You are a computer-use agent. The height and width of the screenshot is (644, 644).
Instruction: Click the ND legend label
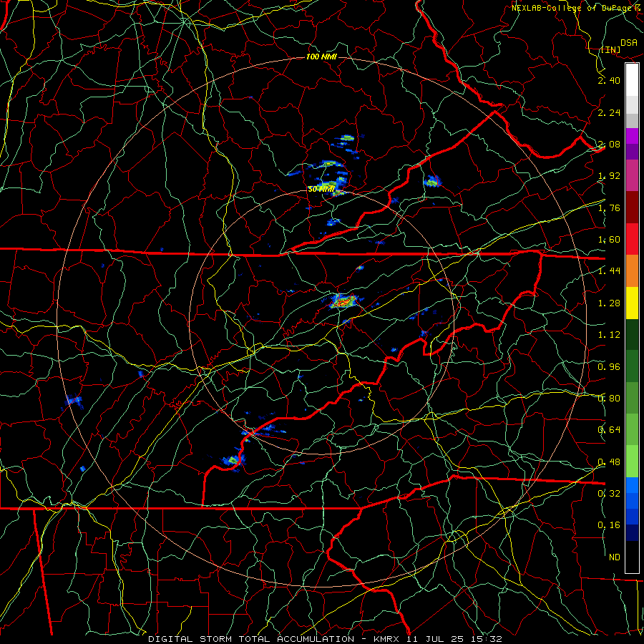click(x=615, y=557)
